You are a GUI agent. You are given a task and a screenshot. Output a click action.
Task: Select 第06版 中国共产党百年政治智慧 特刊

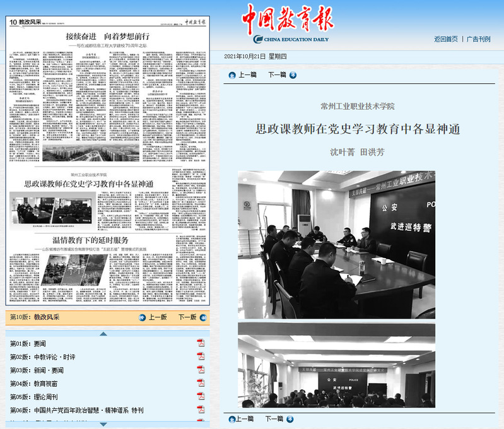[76, 410]
